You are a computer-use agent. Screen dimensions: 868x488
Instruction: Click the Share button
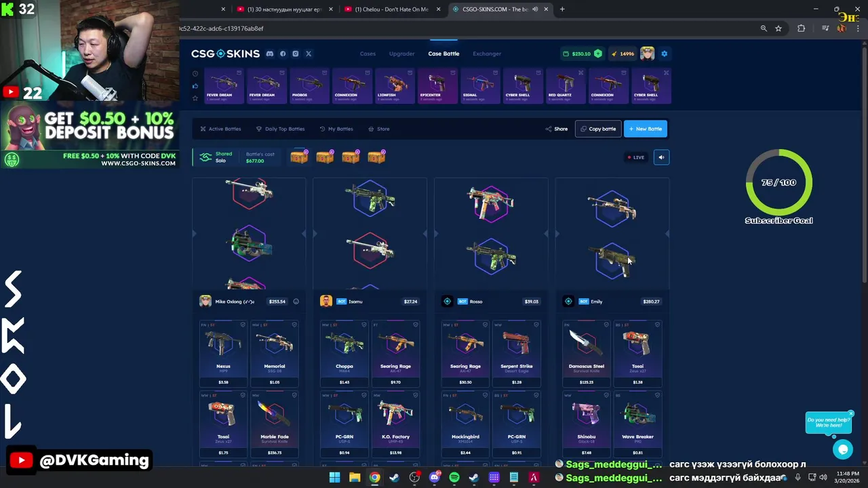(557, 129)
